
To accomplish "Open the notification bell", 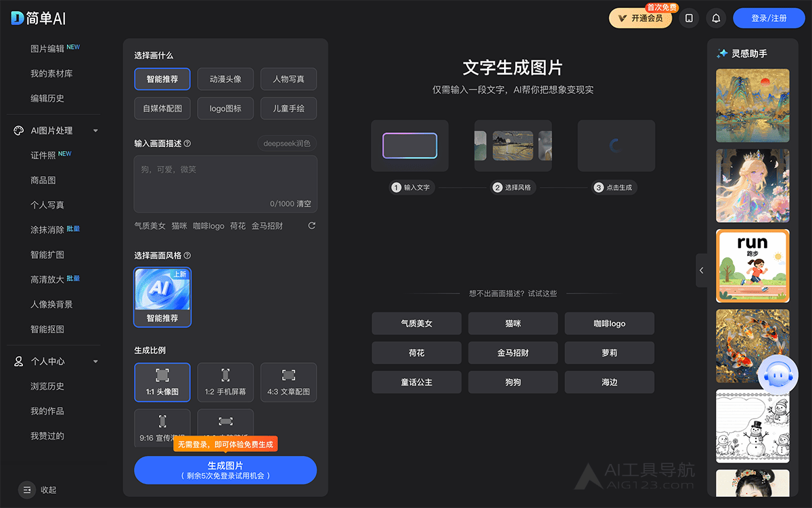I will 716,18.
